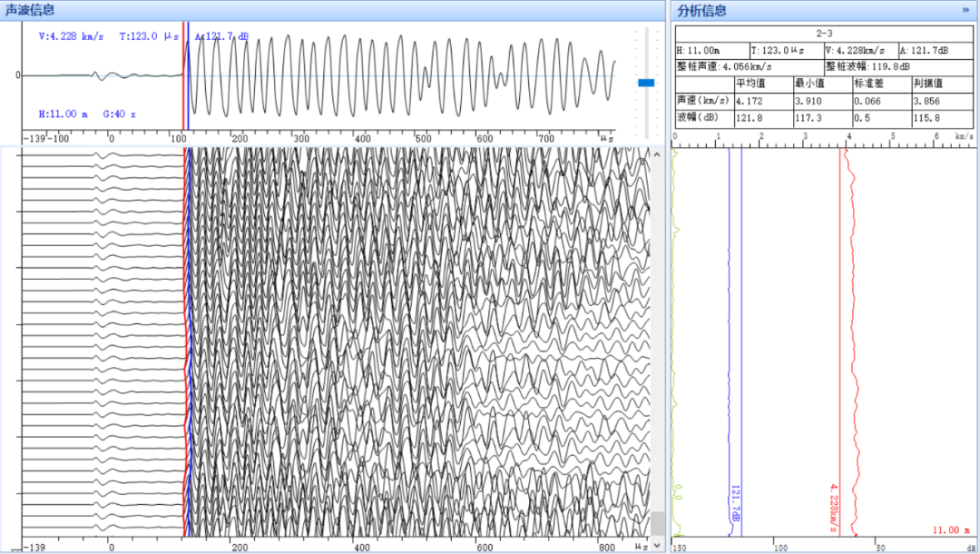
Task: Click the 声波信息 panel title
Action: coord(30,10)
